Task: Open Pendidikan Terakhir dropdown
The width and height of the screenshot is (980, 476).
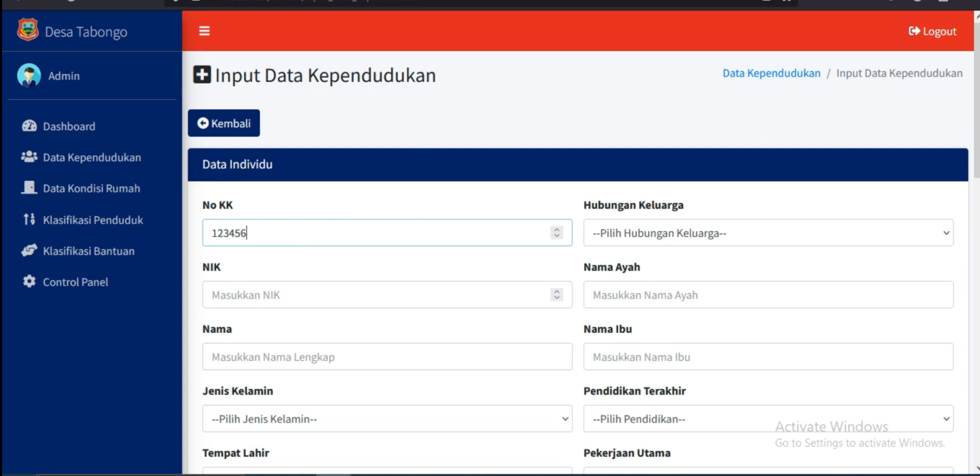Action: (768, 418)
